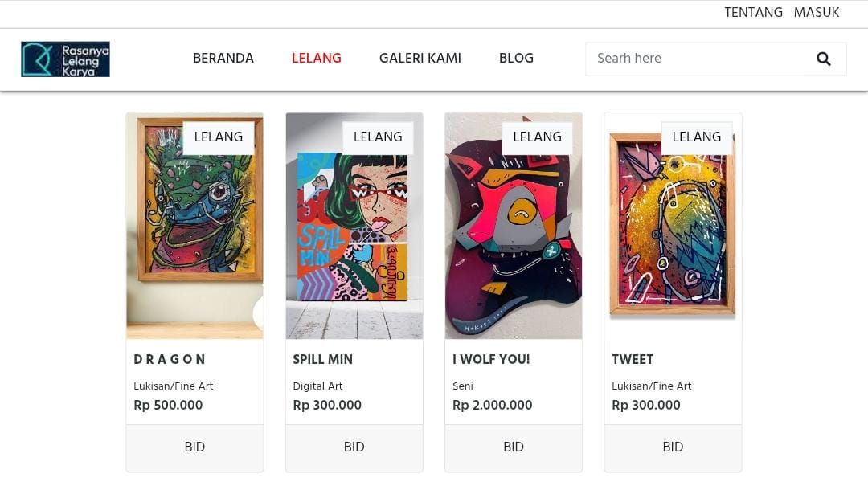Open the LELANG menu item

point(316,58)
